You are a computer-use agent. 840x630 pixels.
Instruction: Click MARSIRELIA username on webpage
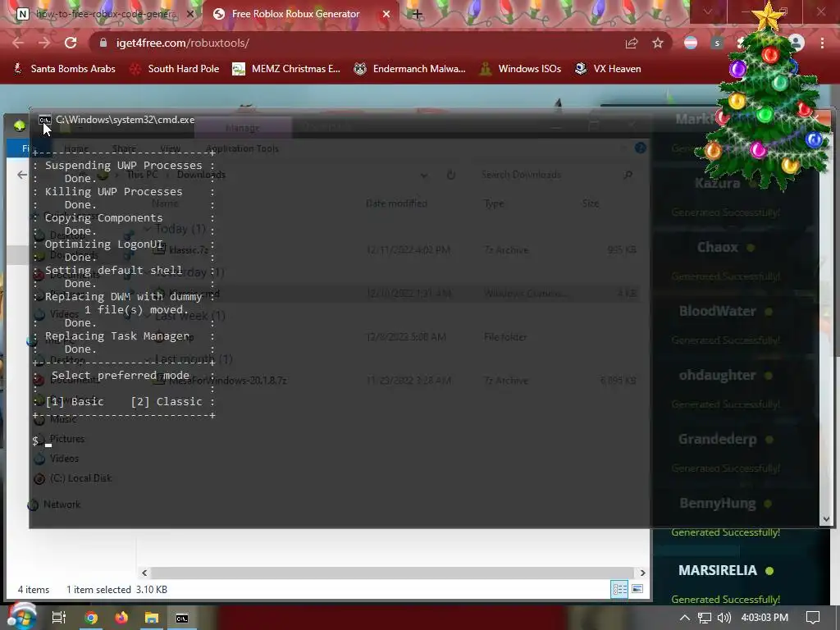717,571
